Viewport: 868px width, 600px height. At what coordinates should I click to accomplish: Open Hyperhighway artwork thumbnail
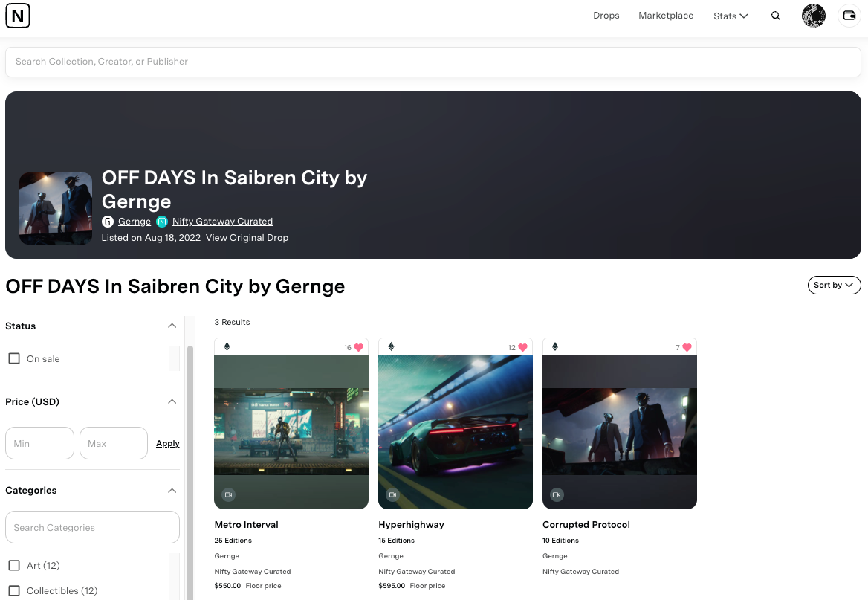tap(456, 431)
